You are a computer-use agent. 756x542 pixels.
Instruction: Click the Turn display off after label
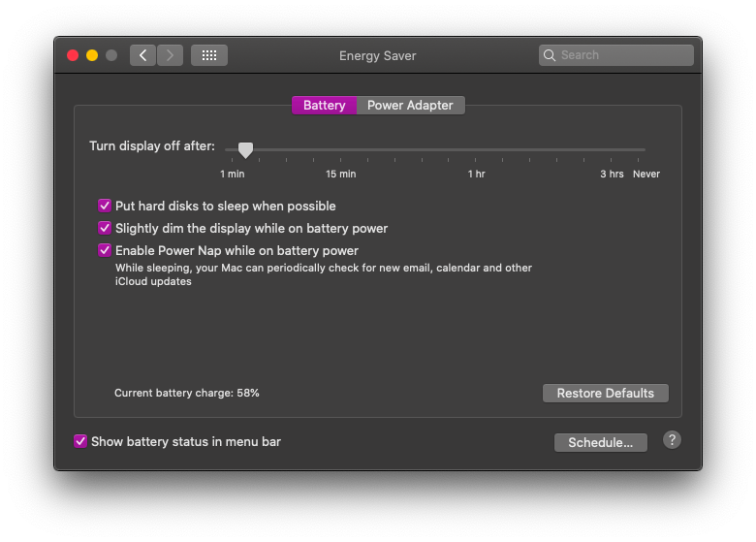[152, 146]
